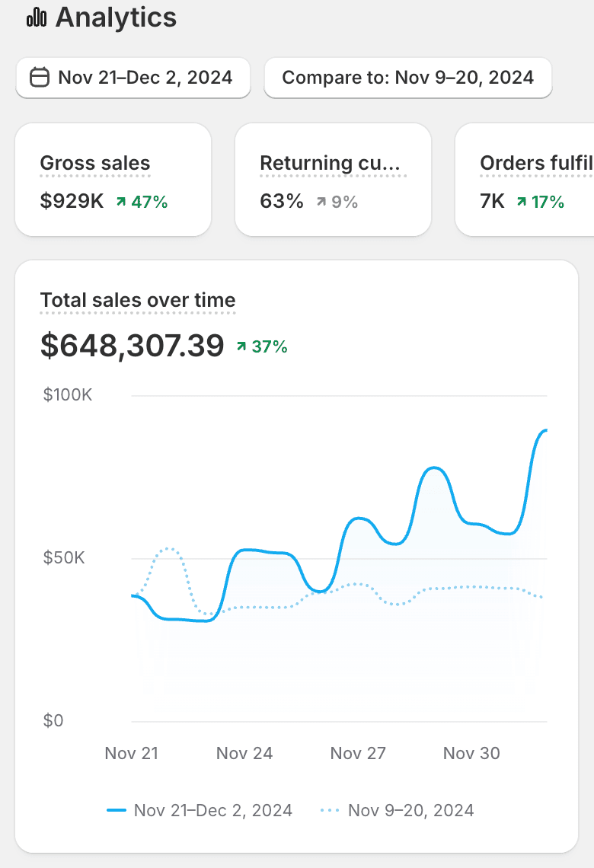Click the chart peak at the far right
This screenshot has height=868, width=594.
pos(544,432)
